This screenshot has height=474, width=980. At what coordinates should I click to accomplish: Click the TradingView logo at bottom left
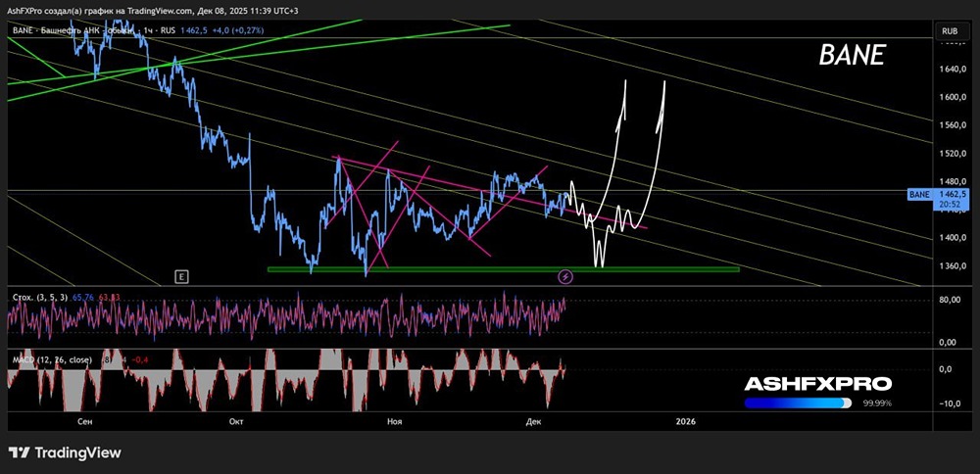click(x=65, y=452)
